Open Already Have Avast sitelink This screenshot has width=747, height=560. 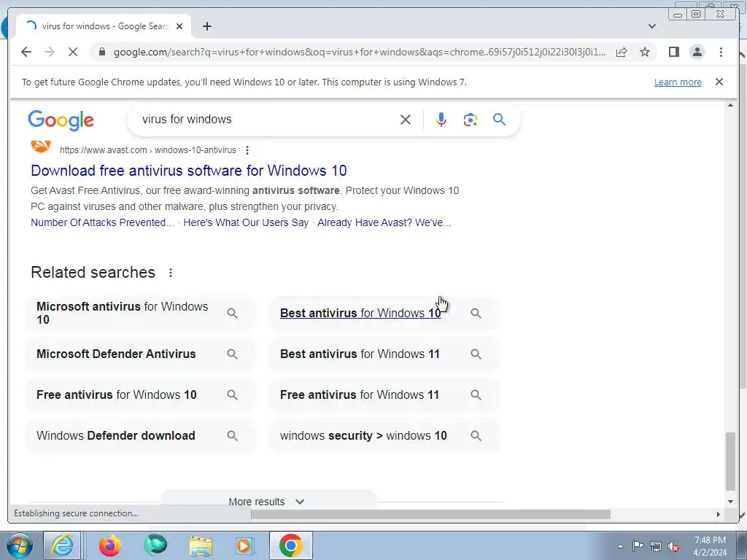[384, 222]
